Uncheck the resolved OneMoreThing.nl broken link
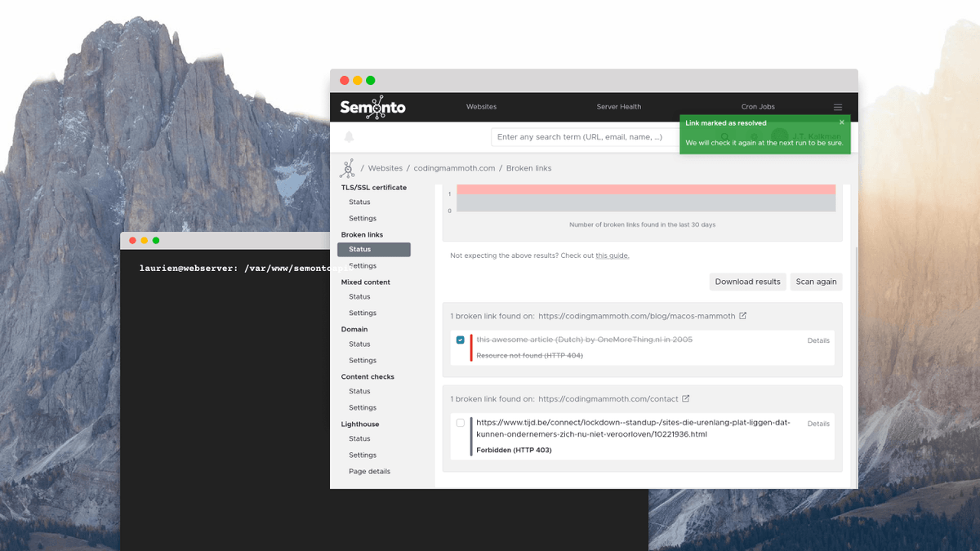Image resolution: width=980 pixels, height=551 pixels. tap(461, 340)
